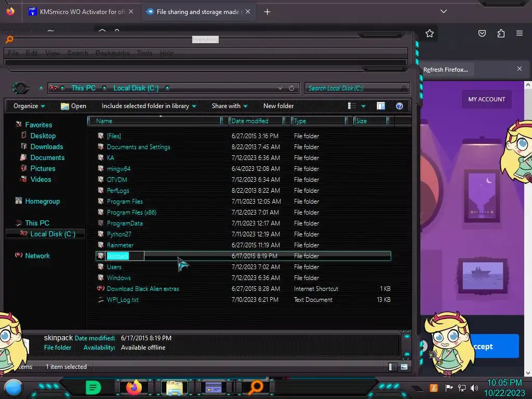Open the Tools menu in Everything window
Viewport: 532px width, 399px height.
coord(144,53)
